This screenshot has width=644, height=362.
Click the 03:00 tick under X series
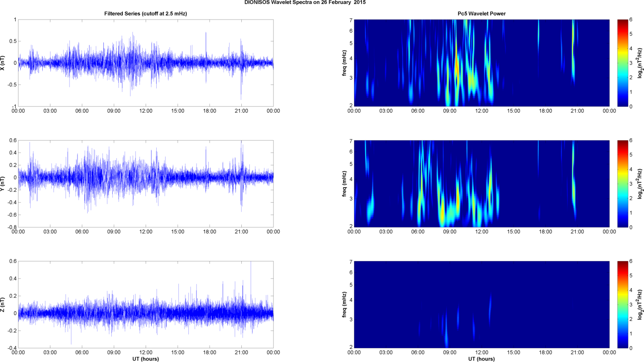tap(50, 111)
